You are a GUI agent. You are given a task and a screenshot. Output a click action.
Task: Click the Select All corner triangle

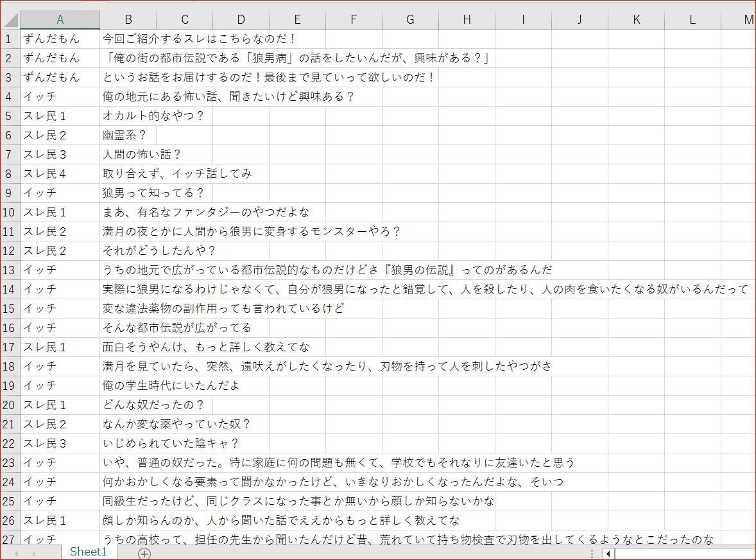(x=10, y=19)
